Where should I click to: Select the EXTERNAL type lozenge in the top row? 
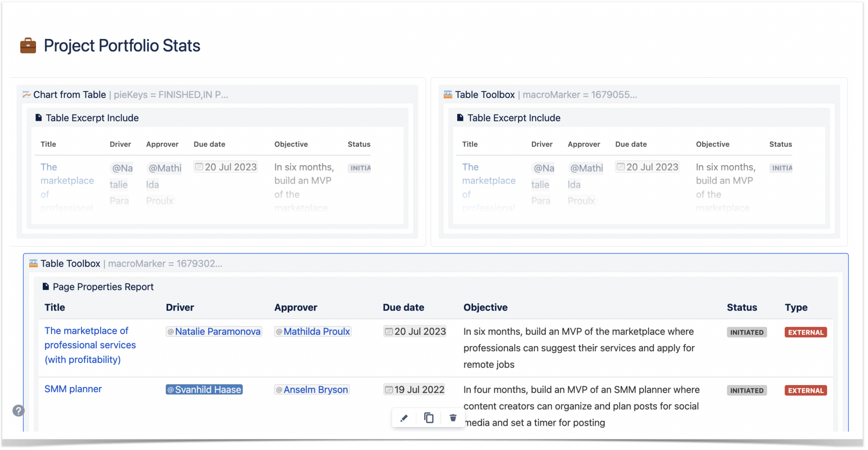[x=805, y=332]
